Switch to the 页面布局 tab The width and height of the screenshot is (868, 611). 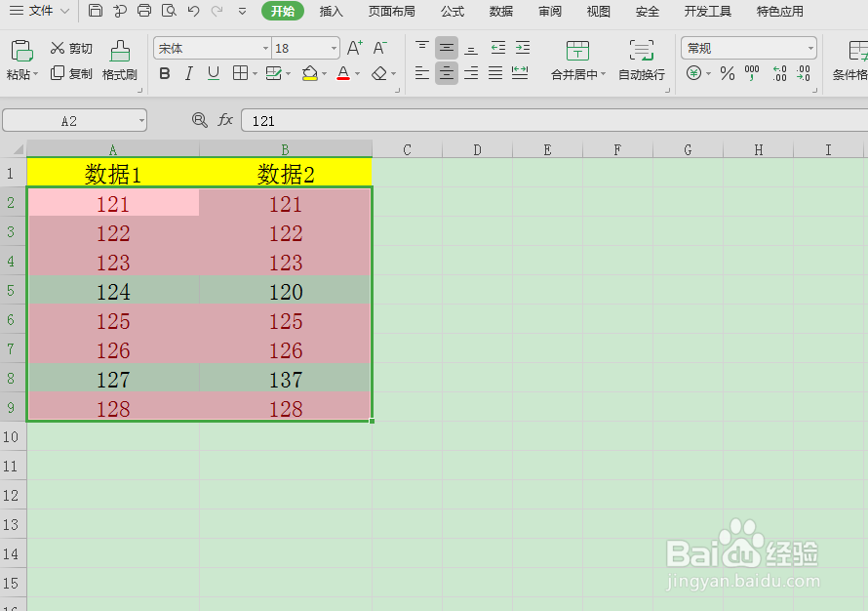(x=391, y=11)
